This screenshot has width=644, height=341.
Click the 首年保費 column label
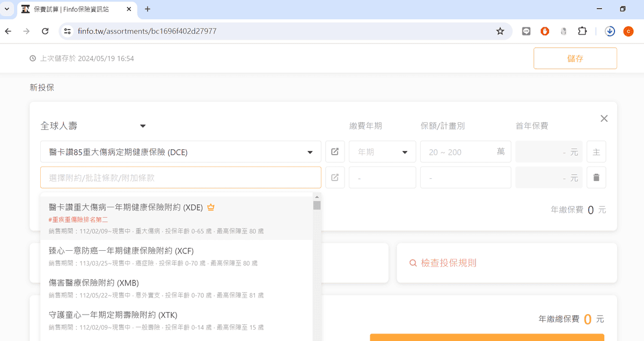coord(532,126)
